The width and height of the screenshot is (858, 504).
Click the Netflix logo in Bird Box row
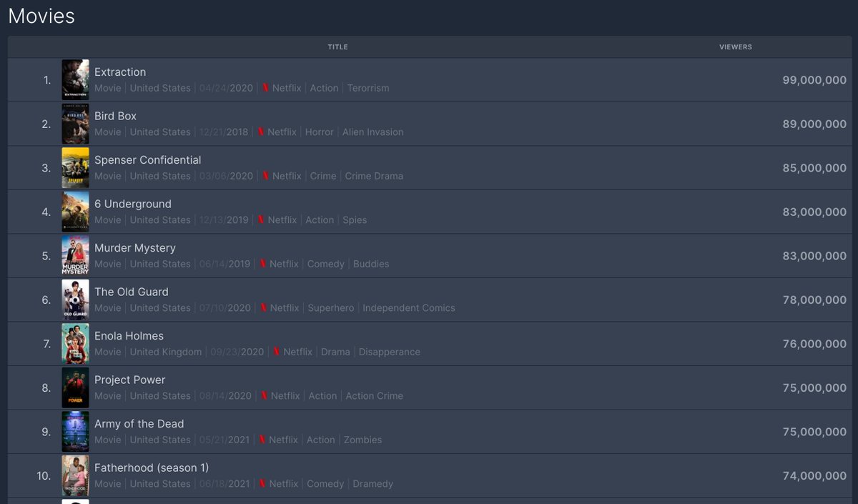click(x=260, y=132)
